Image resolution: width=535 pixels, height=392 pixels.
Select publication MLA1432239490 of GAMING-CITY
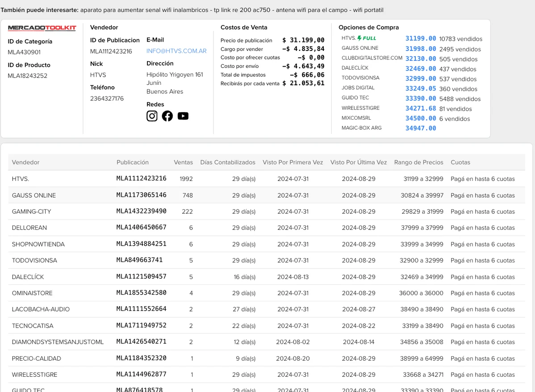141,211
